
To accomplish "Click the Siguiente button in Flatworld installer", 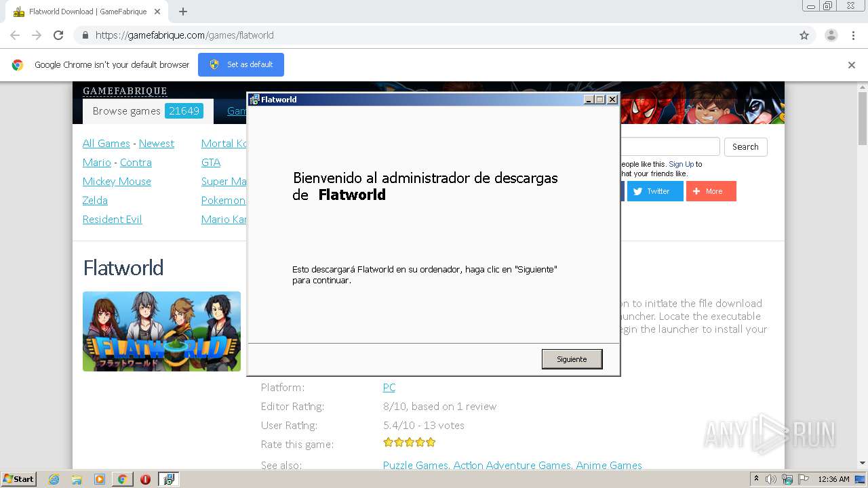I will click(572, 359).
